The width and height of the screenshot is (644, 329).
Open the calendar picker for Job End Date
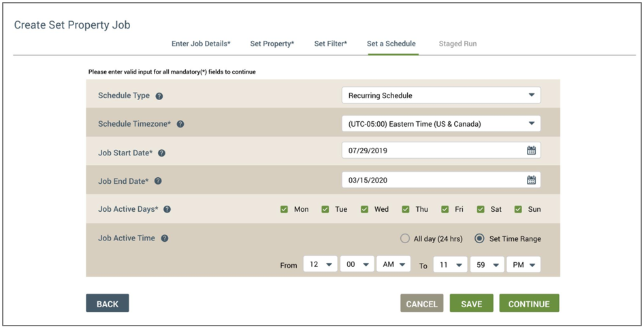531,180
